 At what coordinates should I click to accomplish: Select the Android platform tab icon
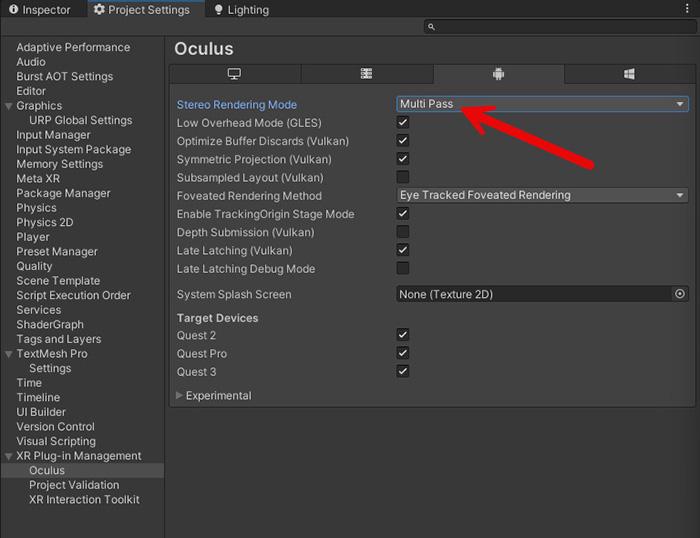click(x=498, y=74)
